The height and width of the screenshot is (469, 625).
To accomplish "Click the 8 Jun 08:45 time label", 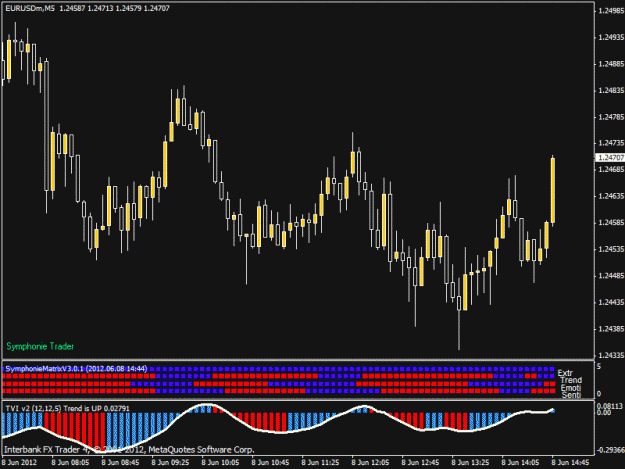I will coord(120,463).
